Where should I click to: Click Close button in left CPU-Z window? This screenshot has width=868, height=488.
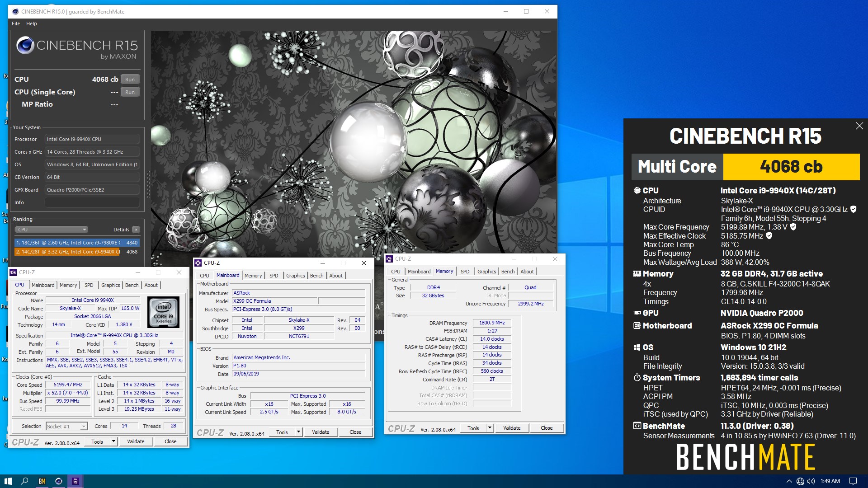170,441
